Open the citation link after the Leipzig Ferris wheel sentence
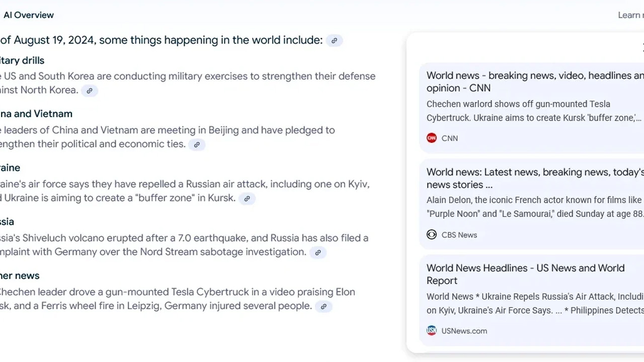Viewport: 644px width, 362px height. (324, 306)
